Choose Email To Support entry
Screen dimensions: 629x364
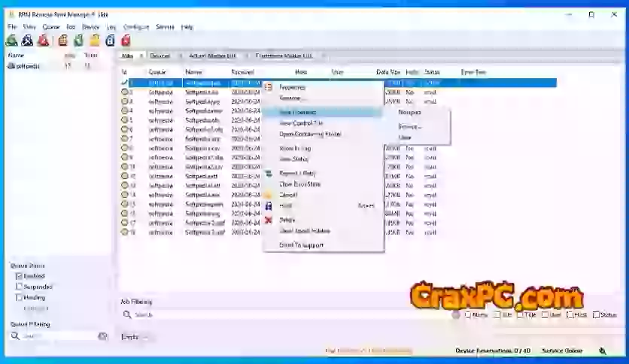[301, 245]
